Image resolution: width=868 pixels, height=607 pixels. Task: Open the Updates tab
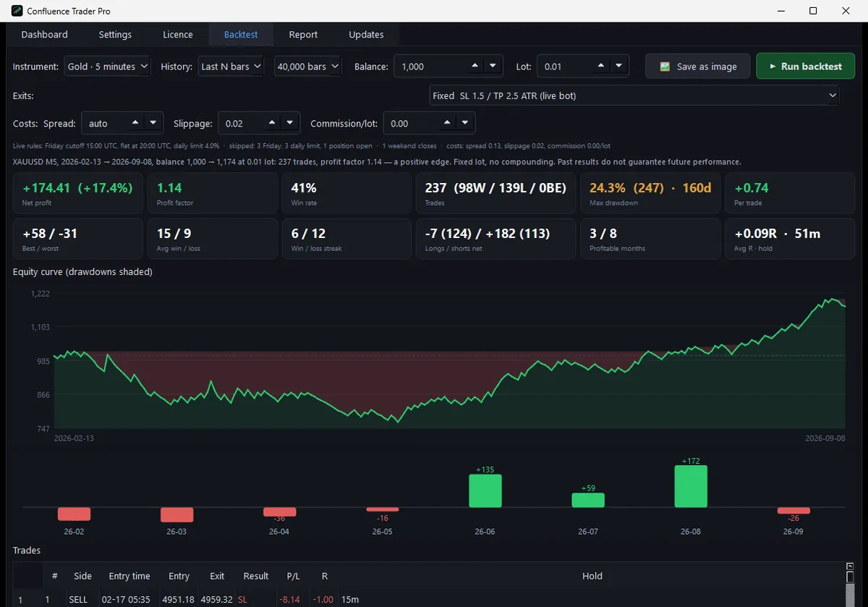click(366, 35)
